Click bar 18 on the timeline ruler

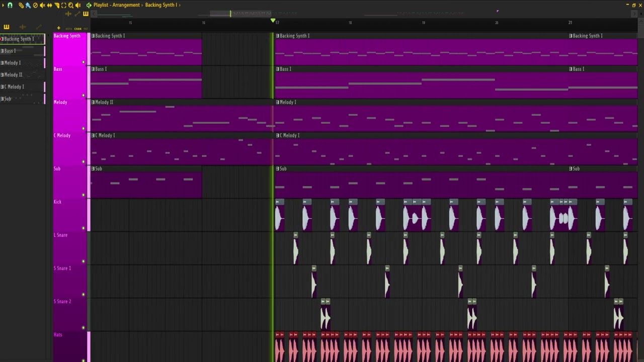coord(350,23)
